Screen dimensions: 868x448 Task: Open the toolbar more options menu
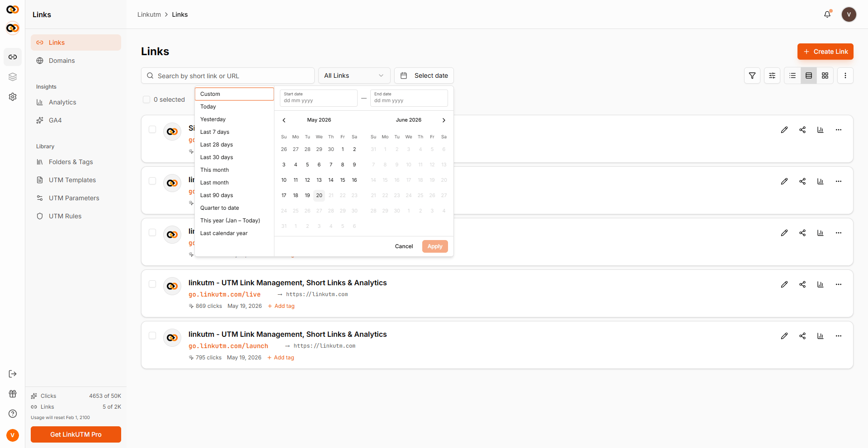pos(845,75)
